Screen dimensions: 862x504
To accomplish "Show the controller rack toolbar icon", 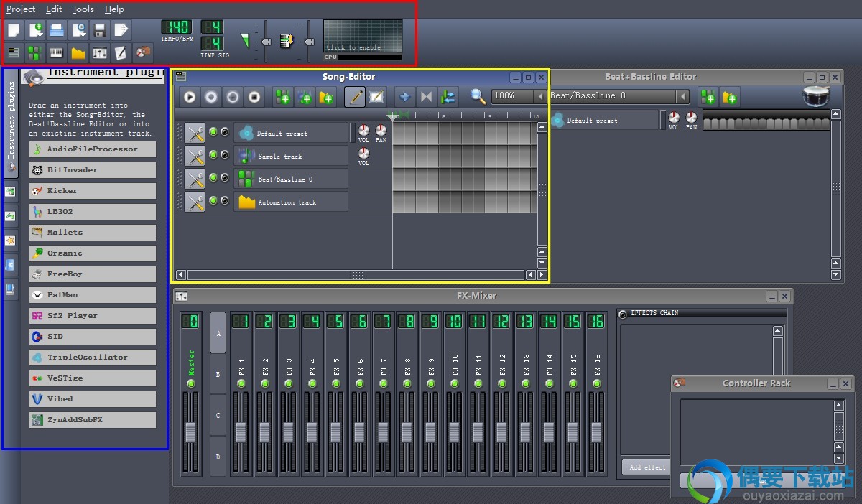I will pyautogui.click(x=143, y=52).
